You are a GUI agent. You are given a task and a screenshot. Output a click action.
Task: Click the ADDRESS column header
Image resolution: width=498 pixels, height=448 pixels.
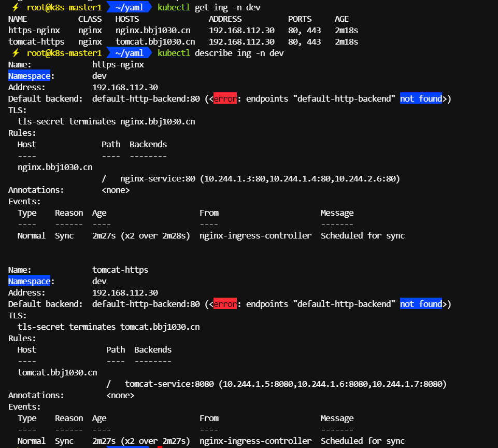pyautogui.click(x=225, y=19)
